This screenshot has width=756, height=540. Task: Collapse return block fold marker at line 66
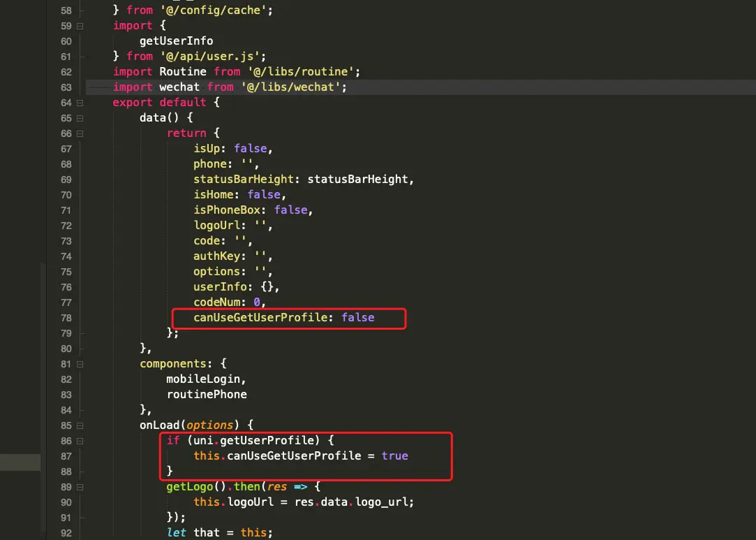80,133
